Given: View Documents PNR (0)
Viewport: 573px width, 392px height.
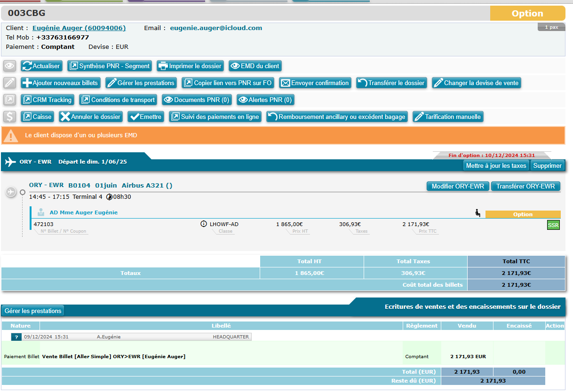Looking at the screenshot, I should tap(197, 100).
